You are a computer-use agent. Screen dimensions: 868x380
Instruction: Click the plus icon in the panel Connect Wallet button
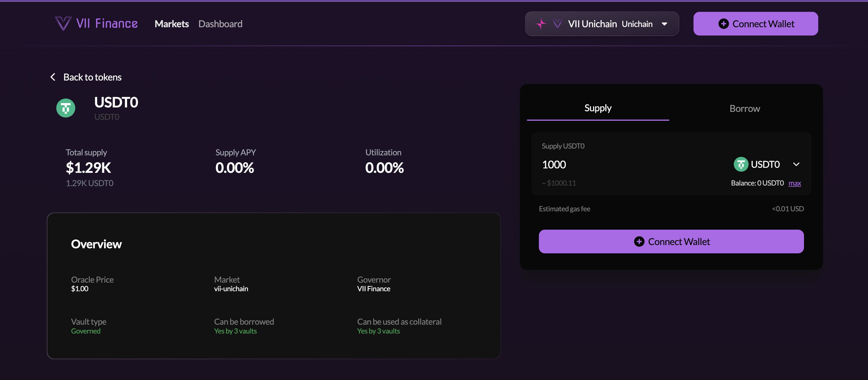click(639, 242)
